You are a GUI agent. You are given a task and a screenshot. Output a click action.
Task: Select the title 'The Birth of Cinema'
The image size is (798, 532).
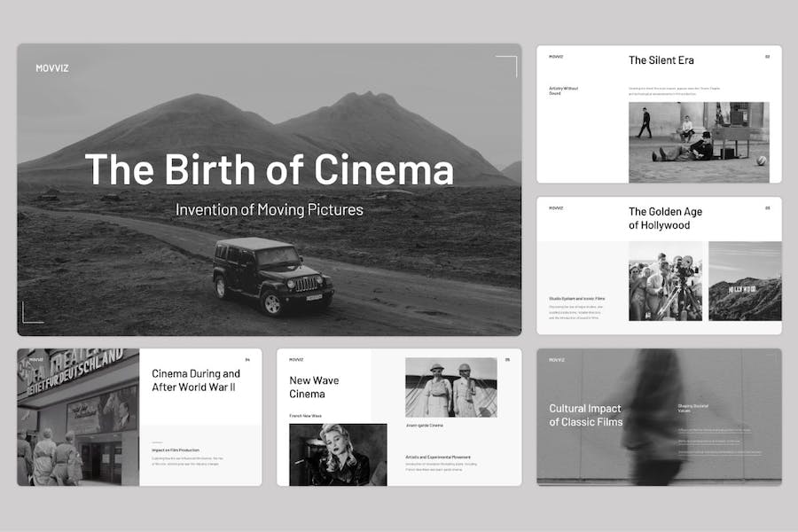(270, 169)
